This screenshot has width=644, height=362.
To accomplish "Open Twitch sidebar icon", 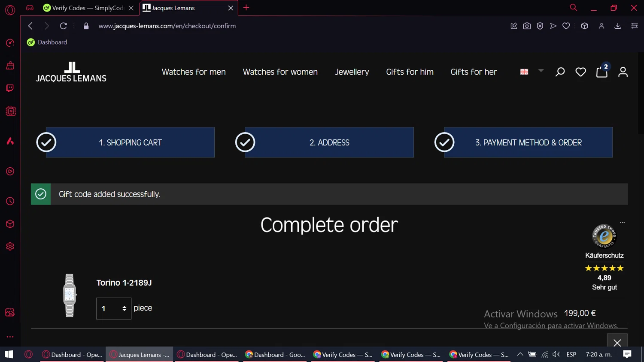I will [10, 88].
